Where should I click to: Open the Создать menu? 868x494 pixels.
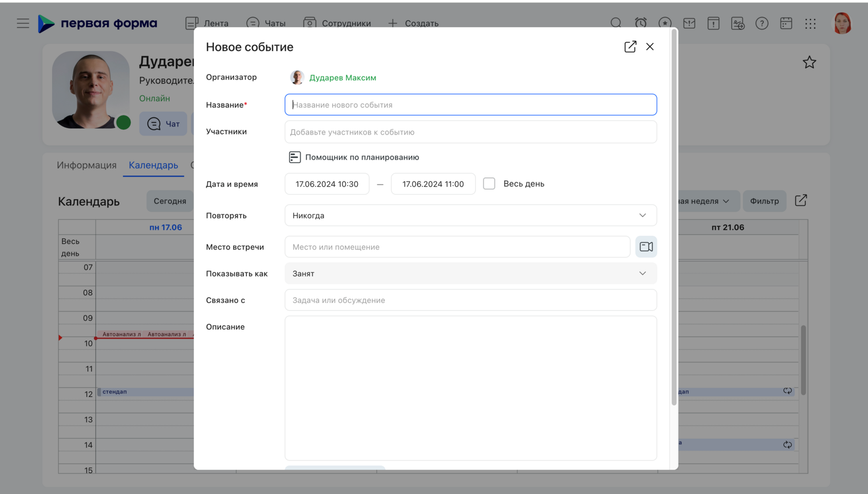point(413,23)
